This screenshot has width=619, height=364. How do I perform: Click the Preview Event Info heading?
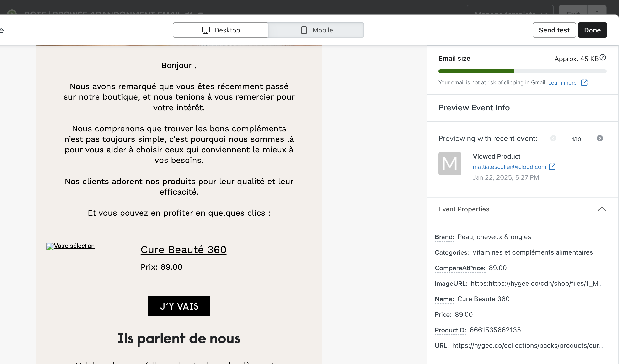coord(474,107)
